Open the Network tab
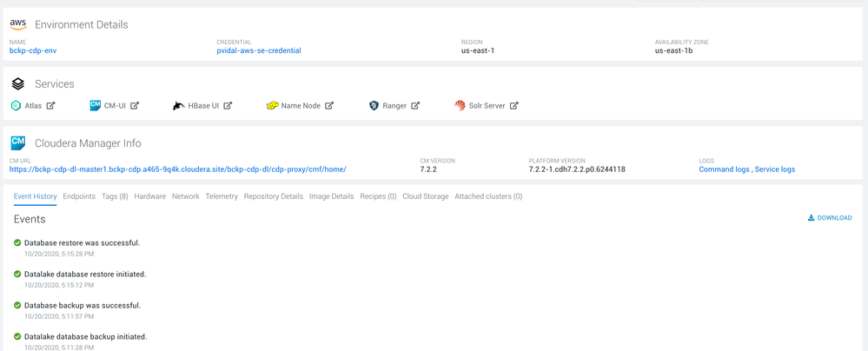 pos(185,196)
